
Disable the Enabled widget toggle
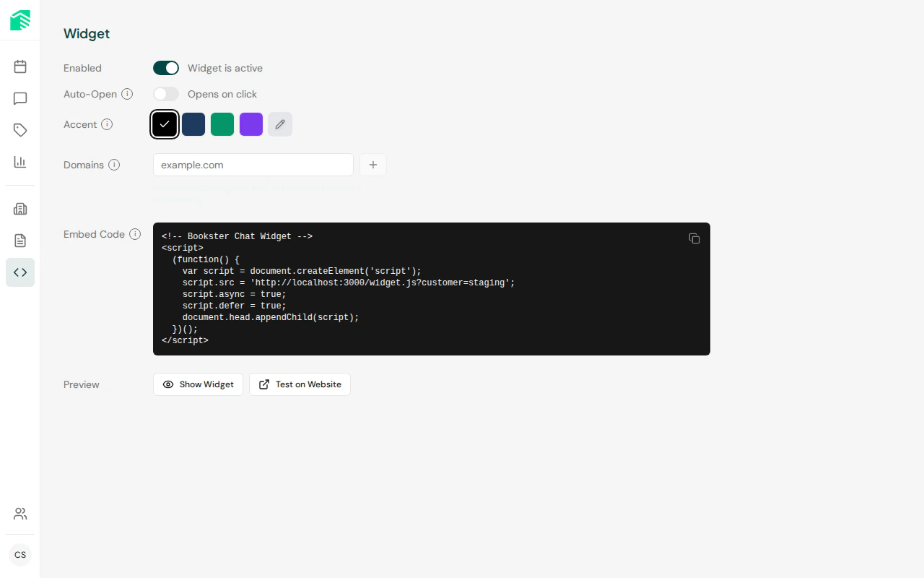(166, 68)
